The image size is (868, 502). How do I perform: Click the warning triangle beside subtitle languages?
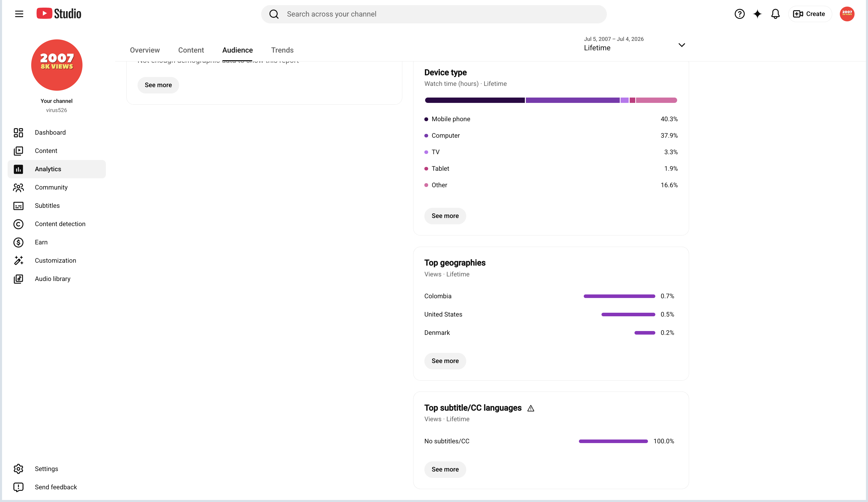pyautogui.click(x=530, y=408)
